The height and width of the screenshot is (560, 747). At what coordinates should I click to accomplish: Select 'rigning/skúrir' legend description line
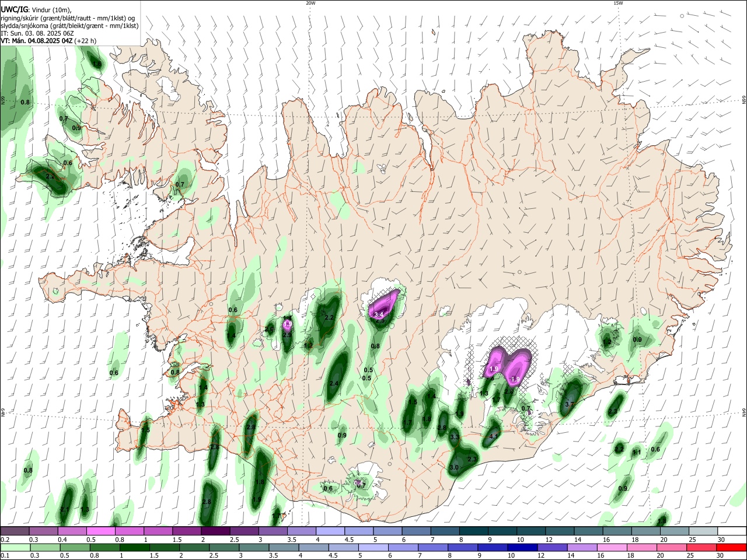68,18
